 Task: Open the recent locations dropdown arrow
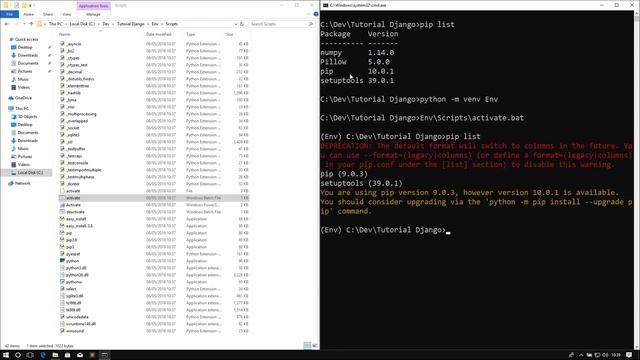24,24
